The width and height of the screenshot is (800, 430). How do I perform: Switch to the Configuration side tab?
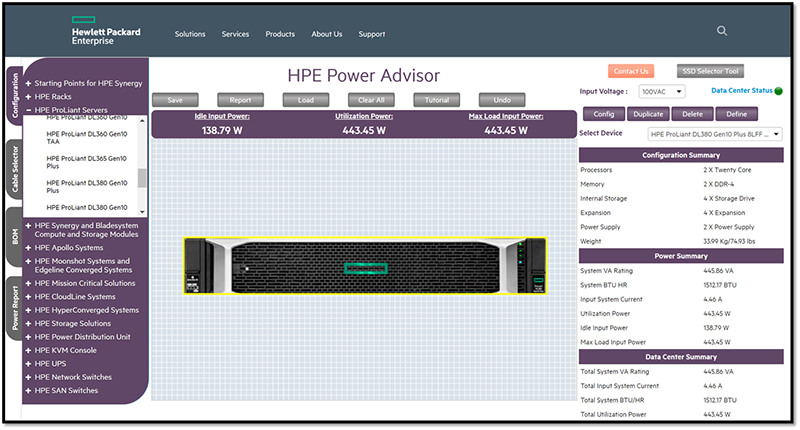tap(15, 95)
